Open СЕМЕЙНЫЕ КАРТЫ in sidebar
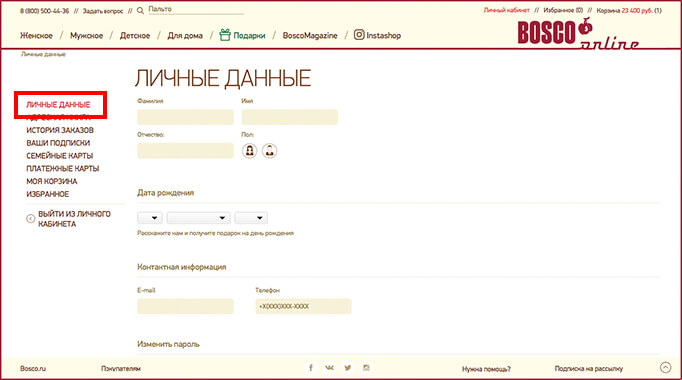Image resolution: width=682 pixels, height=380 pixels. tap(60, 156)
